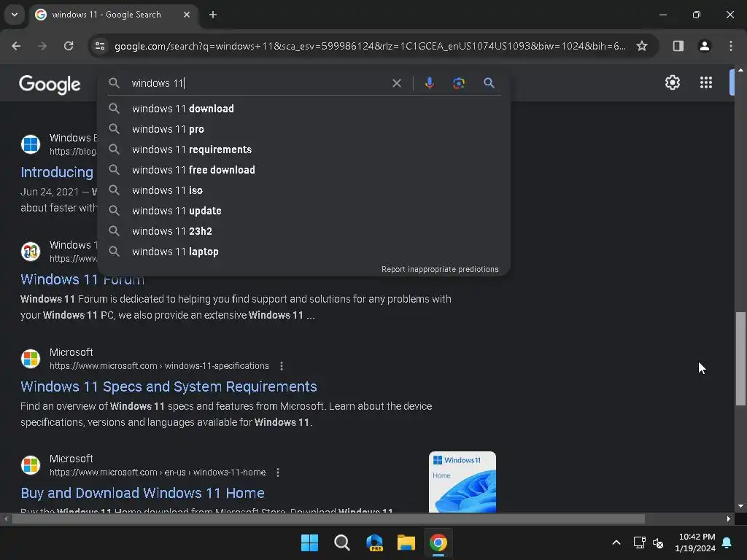Image resolution: width=747 pixels, height=560 pixels.
Task: Click Chrome icon in taskbar
Action: pyautogui.click(x=438, y=542)
